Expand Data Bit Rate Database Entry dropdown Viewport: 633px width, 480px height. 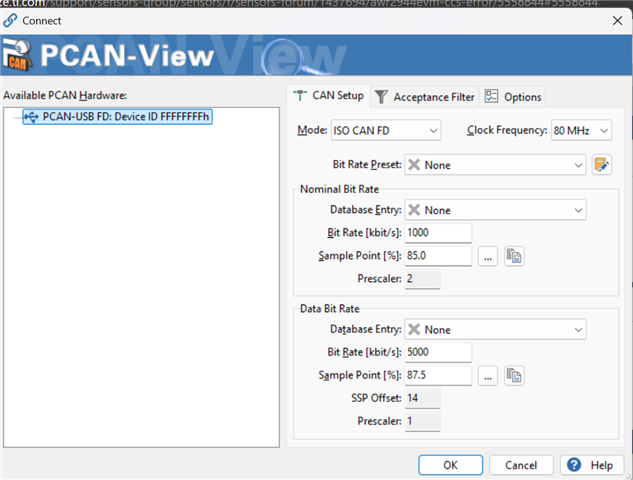(495, 329)
